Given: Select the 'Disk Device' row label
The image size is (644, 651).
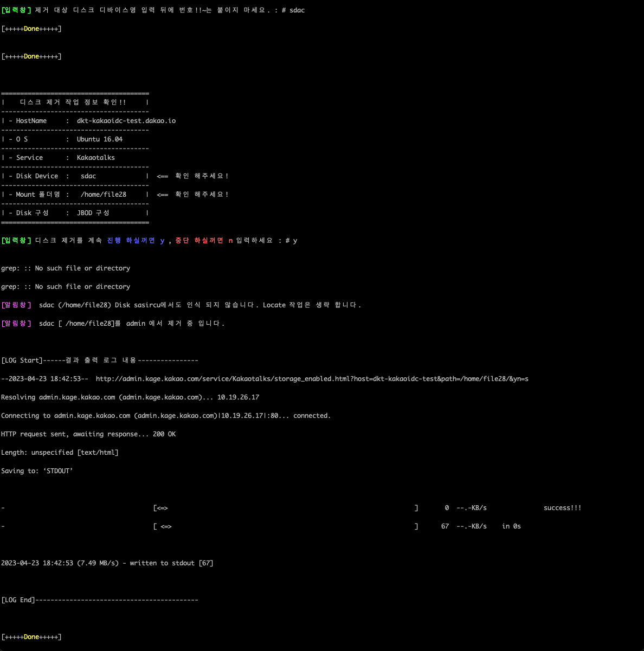Looking at the screenshot, I should (37, 176).
